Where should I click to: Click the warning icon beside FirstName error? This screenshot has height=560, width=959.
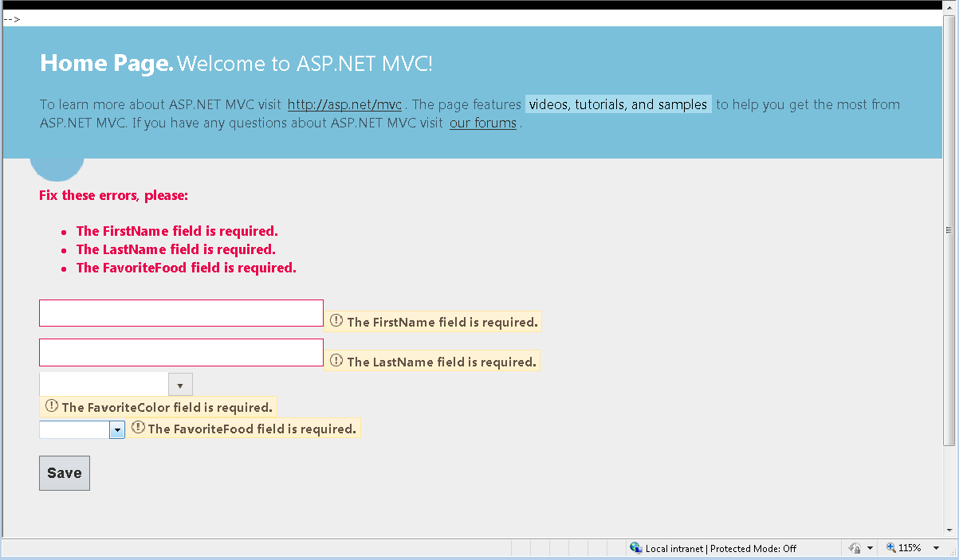(x=336, y=321)
